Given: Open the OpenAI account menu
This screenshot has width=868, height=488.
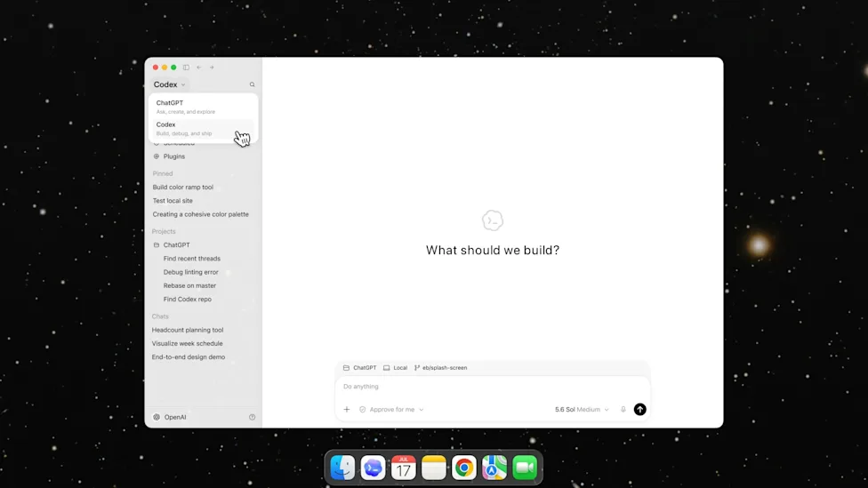Looking at the screenshot, I should [x=169, y=417].
